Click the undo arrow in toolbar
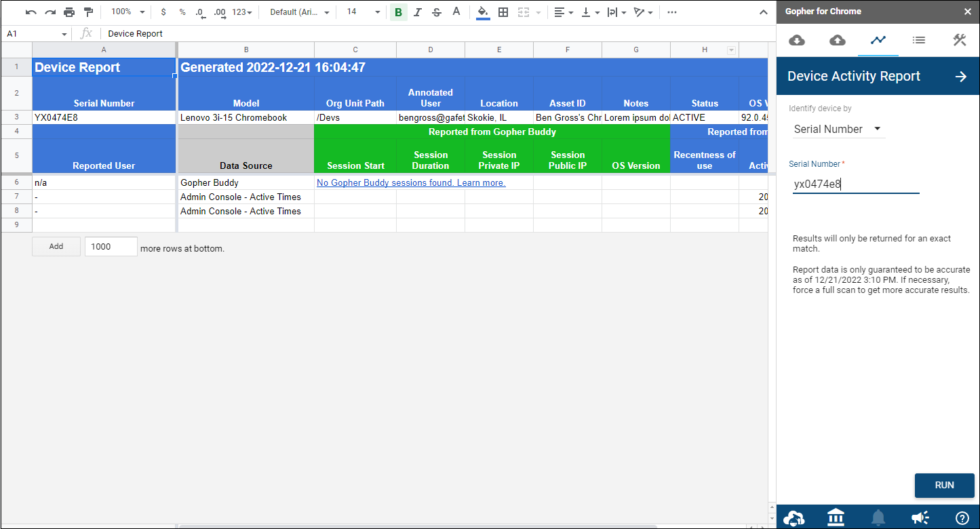The height and width of the screenshot is (529, 980). (x=31, y=12)
